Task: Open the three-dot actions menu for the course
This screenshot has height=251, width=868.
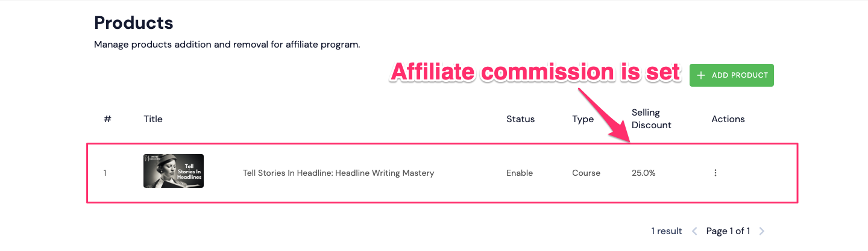Action: [715, 173]
